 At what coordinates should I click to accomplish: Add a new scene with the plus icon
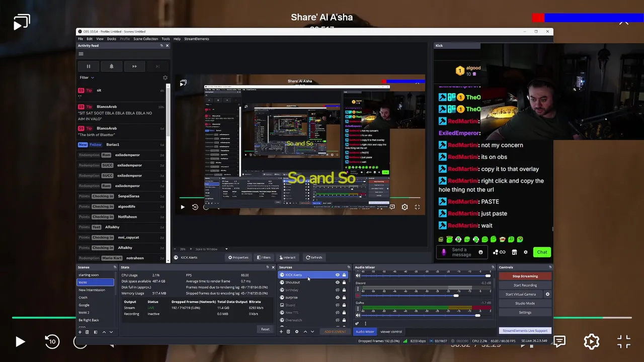pos(80,332)
